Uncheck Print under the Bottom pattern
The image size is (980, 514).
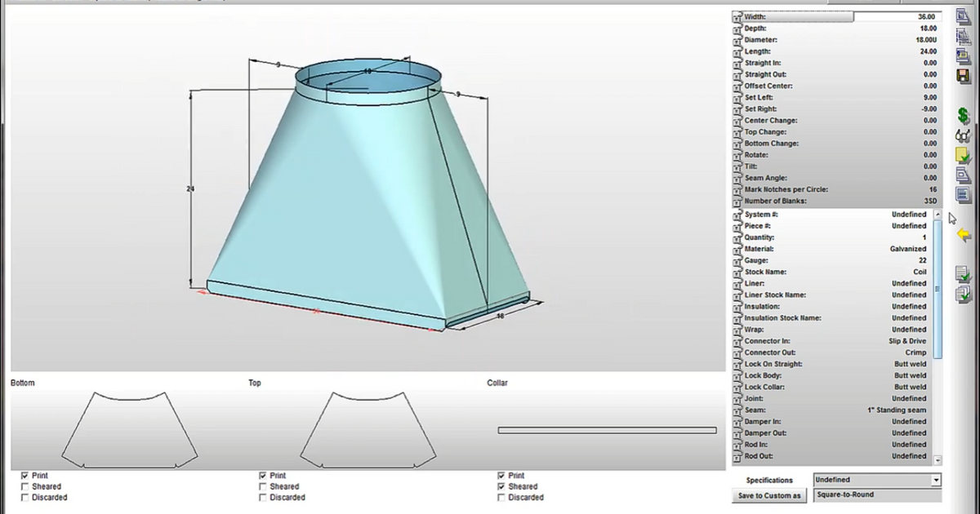[25, 476]
